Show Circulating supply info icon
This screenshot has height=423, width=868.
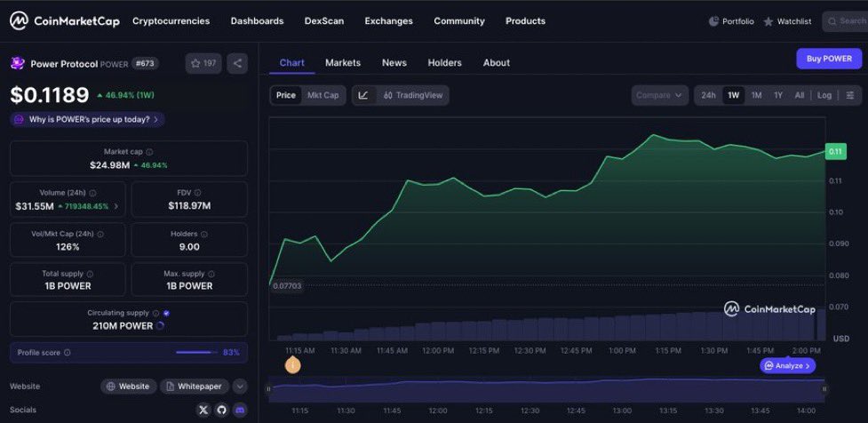(156, 314)
